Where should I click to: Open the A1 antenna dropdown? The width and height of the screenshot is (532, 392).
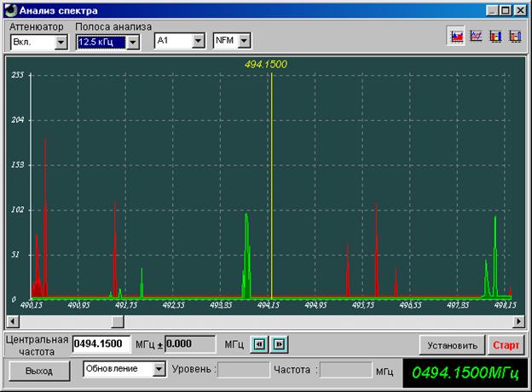[180, 41]
